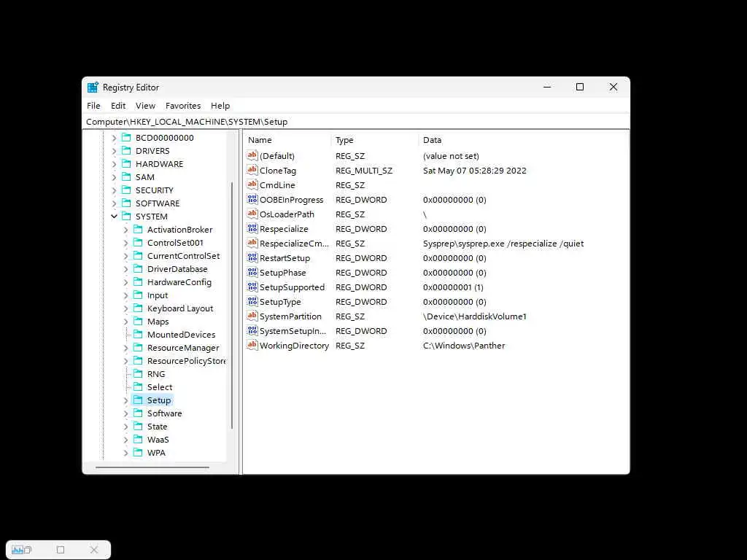Open the View menu
Viewport: 747px width, 560px height.
145,106
